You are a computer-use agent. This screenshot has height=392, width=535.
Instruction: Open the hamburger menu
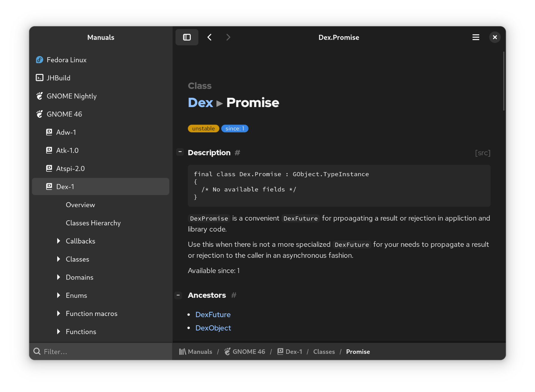476,37
